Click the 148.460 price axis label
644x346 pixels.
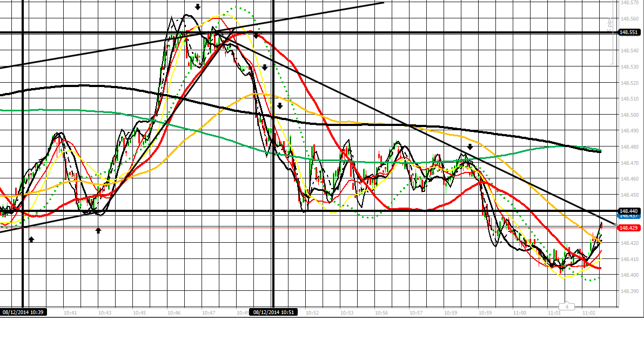pyautogui.click(x=629, y=179)
